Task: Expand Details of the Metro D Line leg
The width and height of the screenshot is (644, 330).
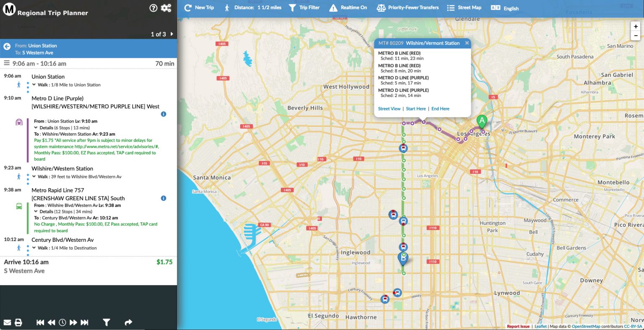Action: 37,128
